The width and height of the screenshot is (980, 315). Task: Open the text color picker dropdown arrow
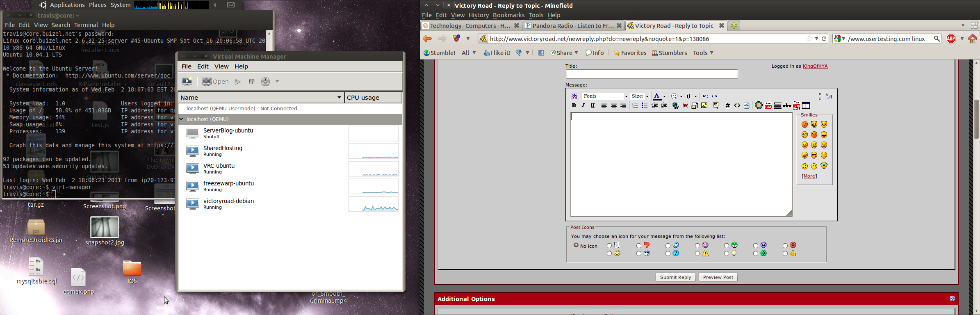tap(664, 97)
